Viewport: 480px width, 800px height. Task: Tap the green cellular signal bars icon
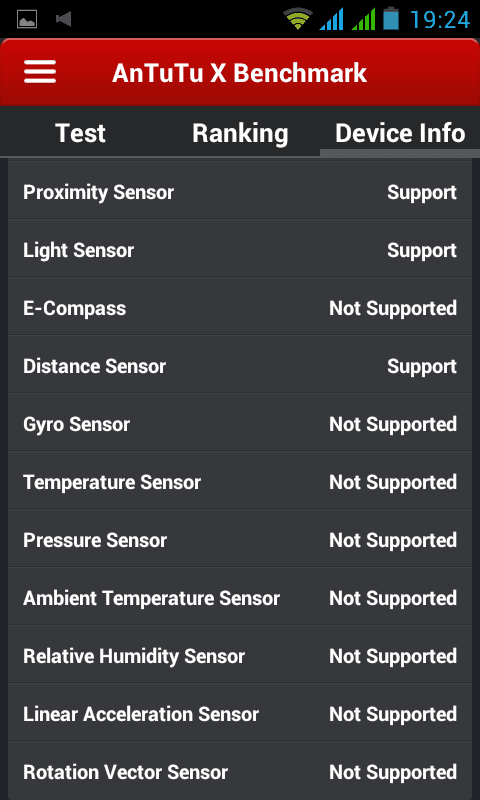tap(364, 19)
